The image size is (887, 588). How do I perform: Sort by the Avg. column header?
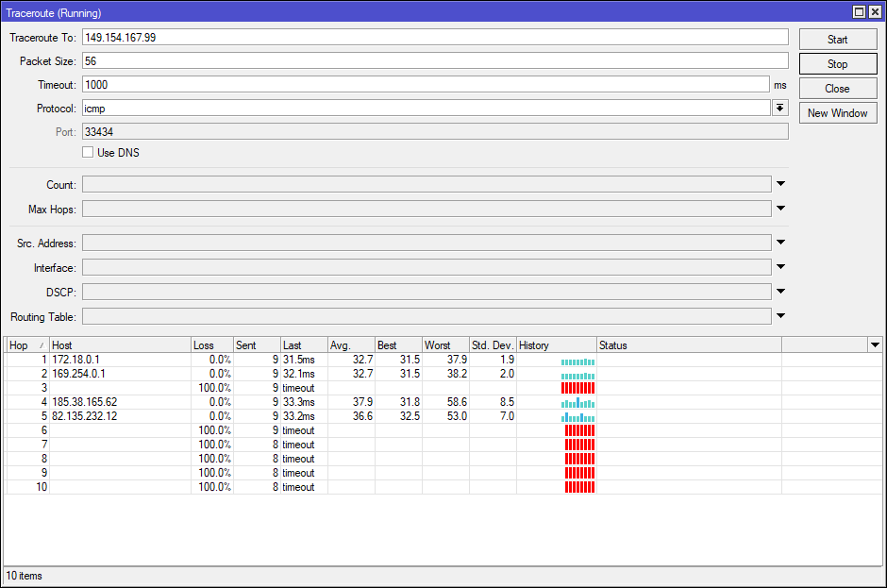[x=351, y=345]
